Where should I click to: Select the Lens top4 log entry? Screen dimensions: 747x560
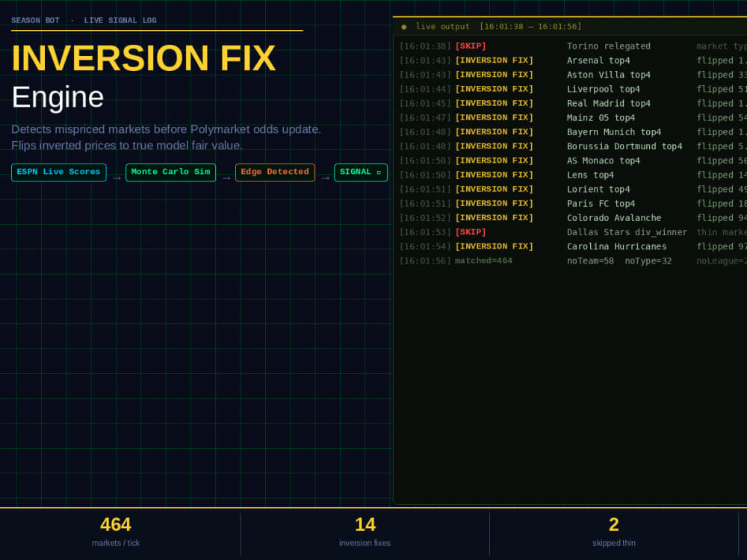click(573, 175)
